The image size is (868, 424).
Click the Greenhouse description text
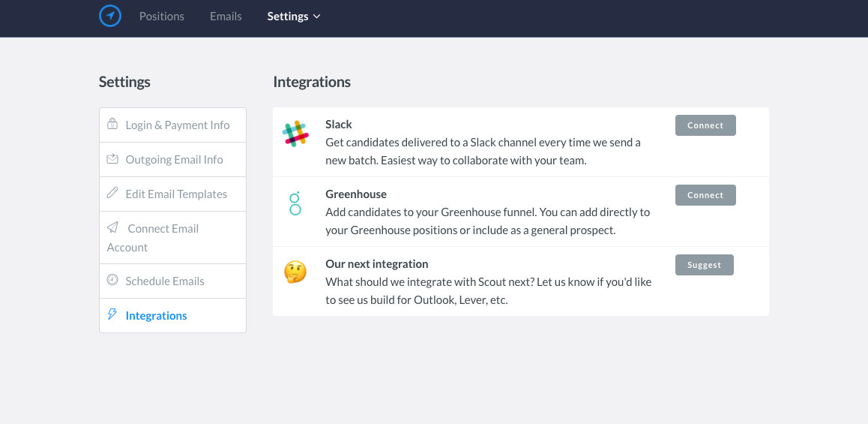(x=488, y=221)
